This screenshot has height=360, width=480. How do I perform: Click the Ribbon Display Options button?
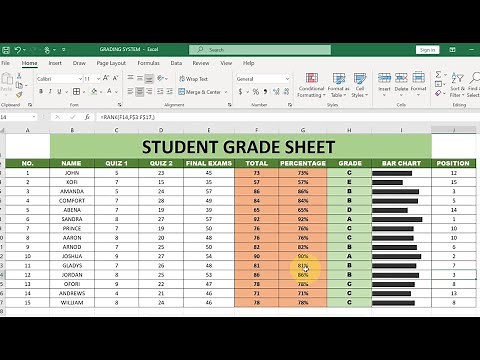pyautogui.click(x=452, y=50)
